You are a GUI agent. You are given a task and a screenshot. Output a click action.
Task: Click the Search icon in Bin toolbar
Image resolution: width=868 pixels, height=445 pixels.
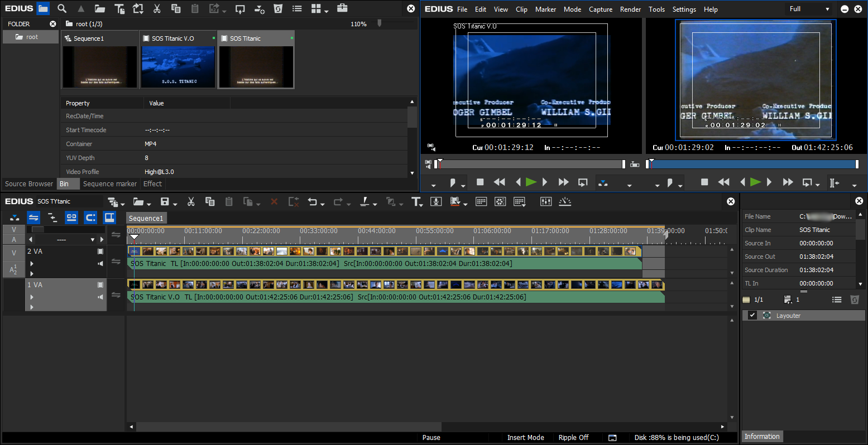coord(62,8)
